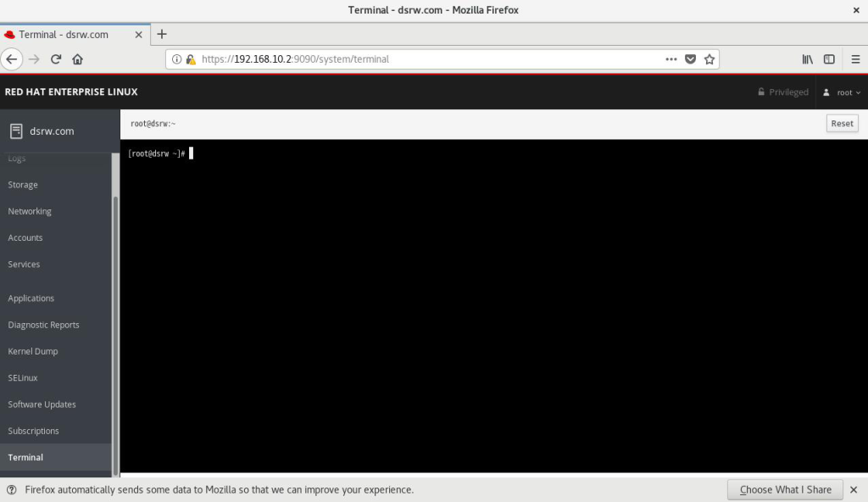This screenshot has width=868, height=502.
Task: Open SELinux in the sidebar
Action: pos(55,378)
